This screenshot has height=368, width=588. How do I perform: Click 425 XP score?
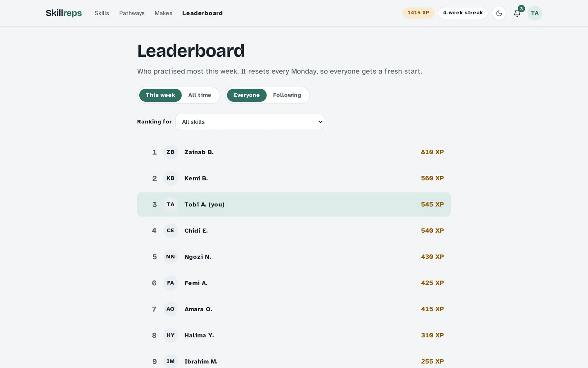pyautogui.click(x=432, y=283)
